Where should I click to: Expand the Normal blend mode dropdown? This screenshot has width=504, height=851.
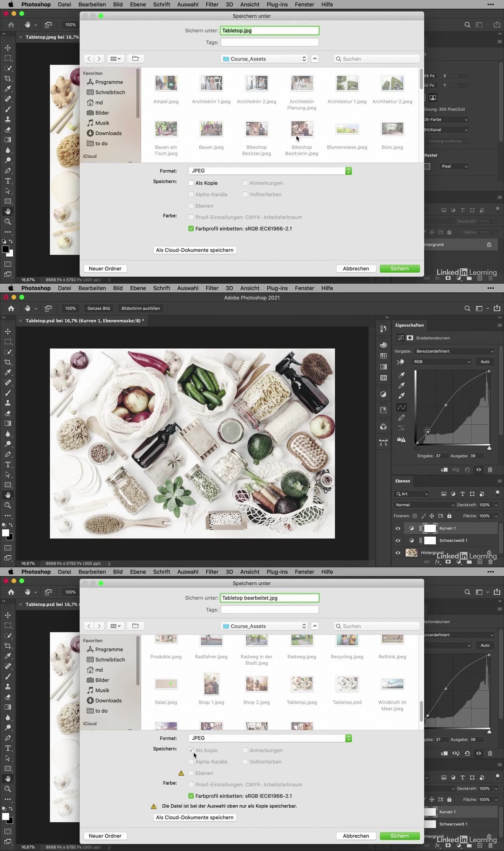pos(424,505)
